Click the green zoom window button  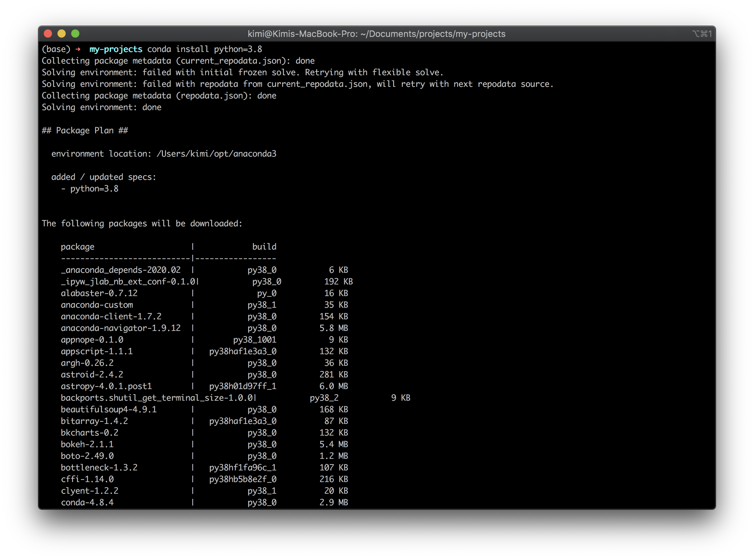75,34
